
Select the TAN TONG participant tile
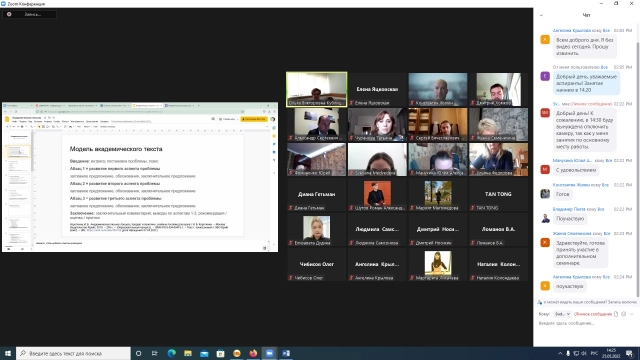click(x=498, y=194)
